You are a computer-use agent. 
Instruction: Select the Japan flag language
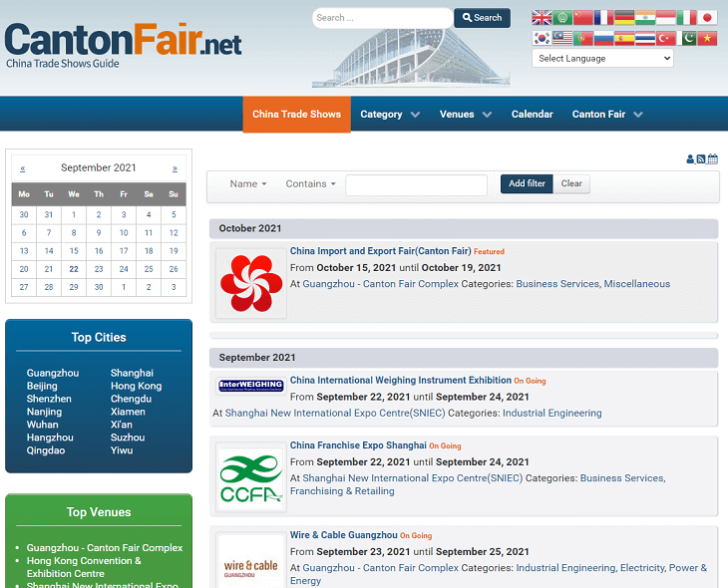pyautogui.click(x=707, y=18)
